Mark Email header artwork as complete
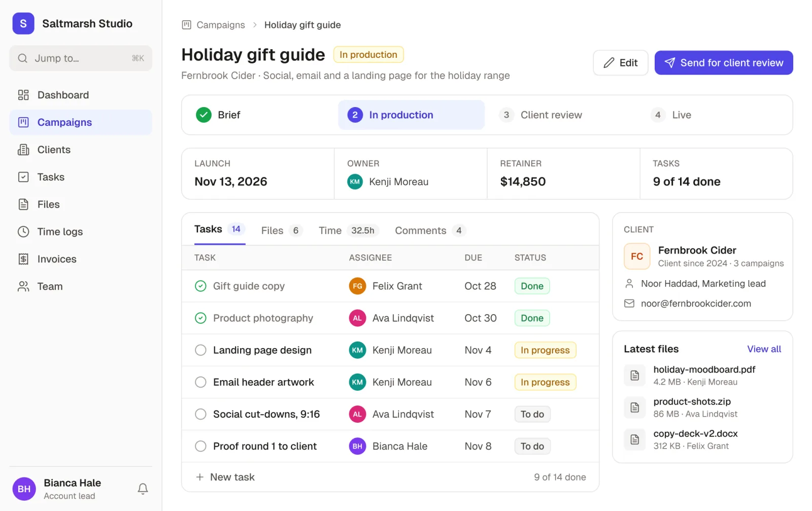Screen dimensions: 812x511 (200, 382)
